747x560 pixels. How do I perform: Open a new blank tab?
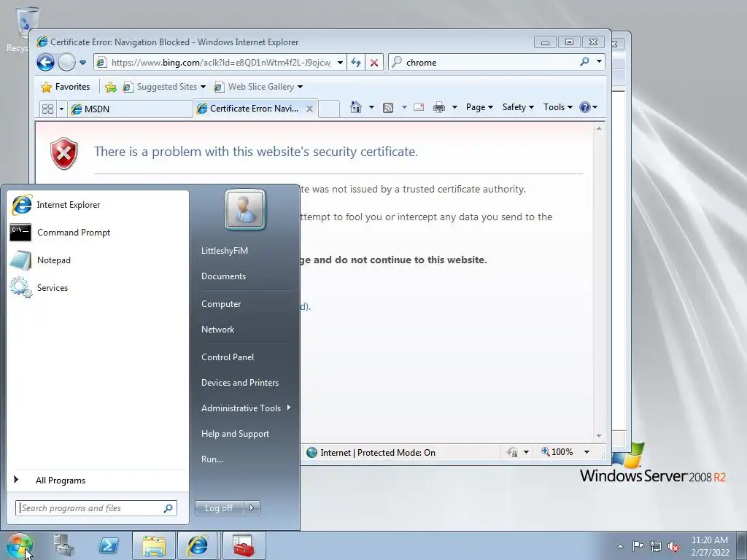pyautogui.click(x=329, y=109)
